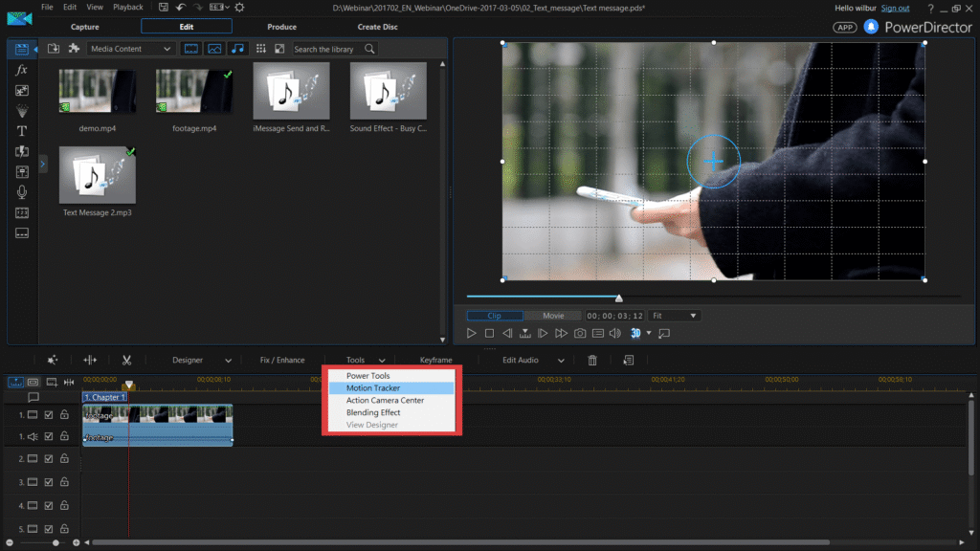The width and height of the screenshot is (980, 551).
Task: Expand the Media Content dropdown
Action: click(131, 49)
